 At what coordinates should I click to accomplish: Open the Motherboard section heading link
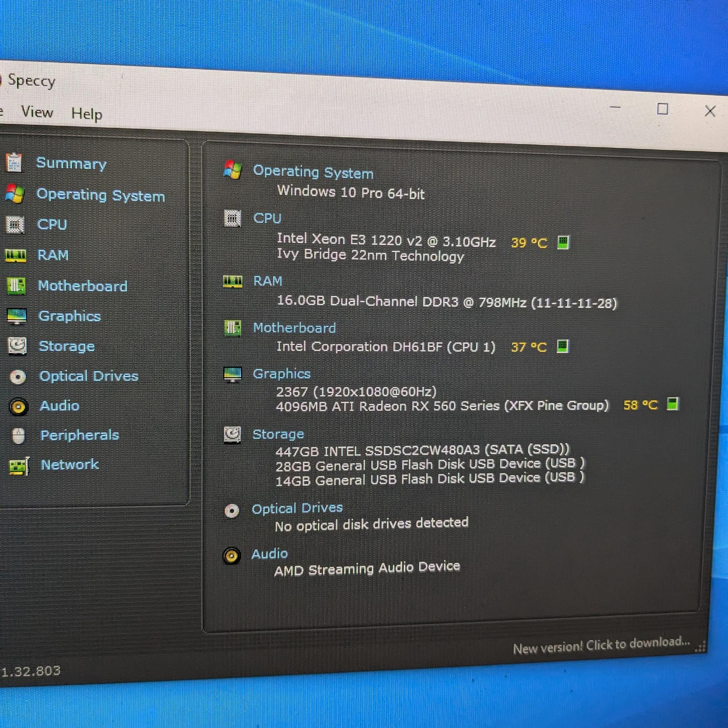coord(294,328)
